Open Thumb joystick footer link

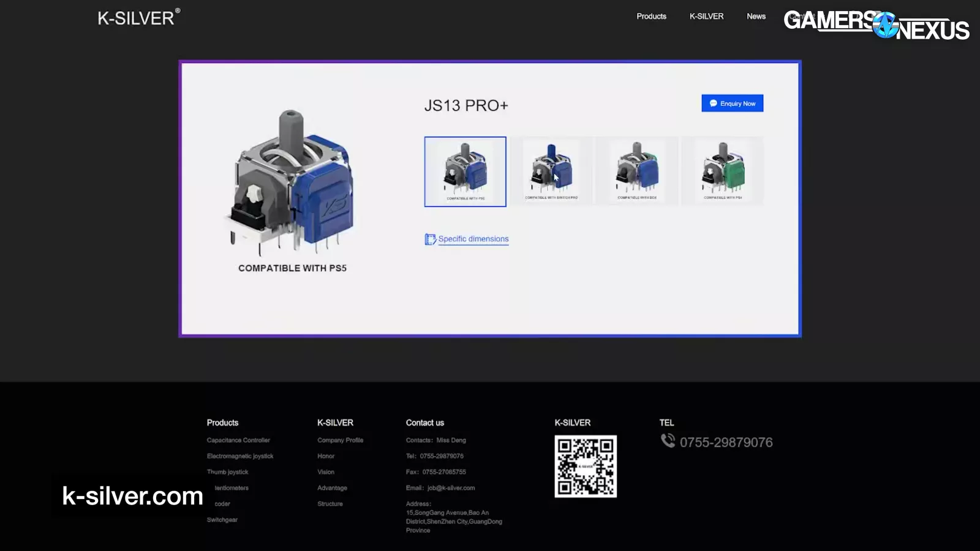click(228, 472)
